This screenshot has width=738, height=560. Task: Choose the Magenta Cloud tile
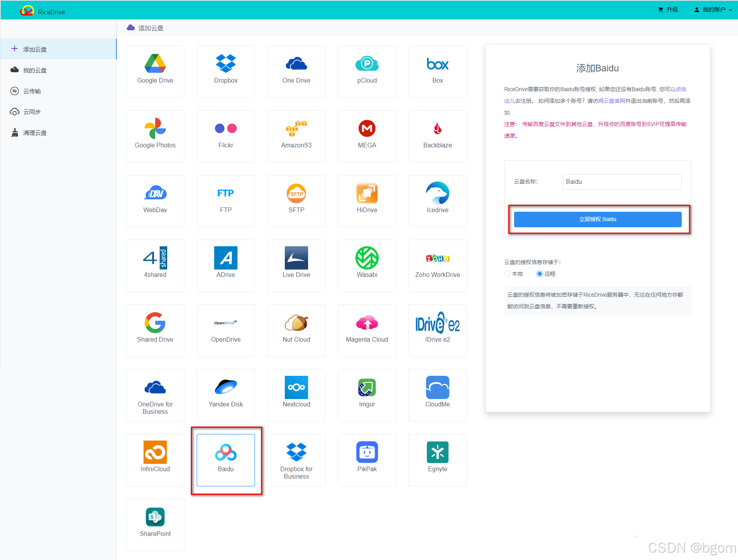pyautogui.click(x=367, y=330)
